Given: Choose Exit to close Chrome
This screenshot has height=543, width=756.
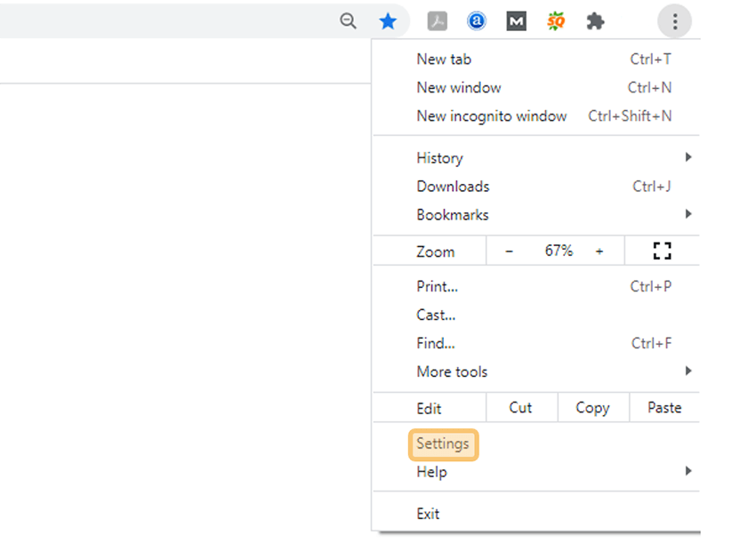Looking at the screenshot, I should click(536, 514).
